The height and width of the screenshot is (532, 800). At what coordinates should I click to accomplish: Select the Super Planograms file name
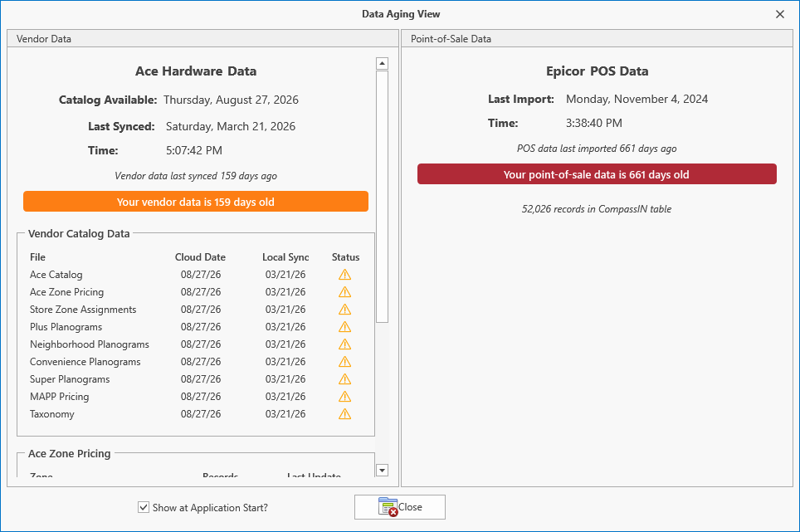pyautogui.click(x=70, y=379)
